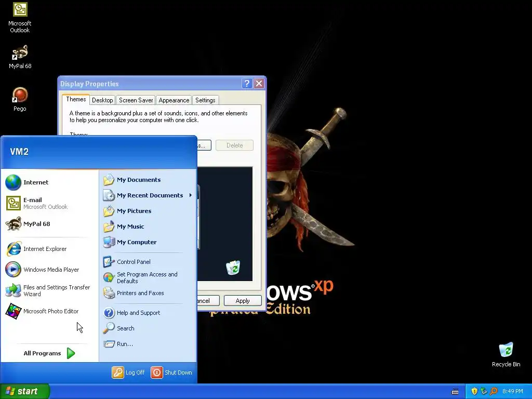Open My Computer
Viewport: 532px width, 399px height.
(x=148, y=242)
